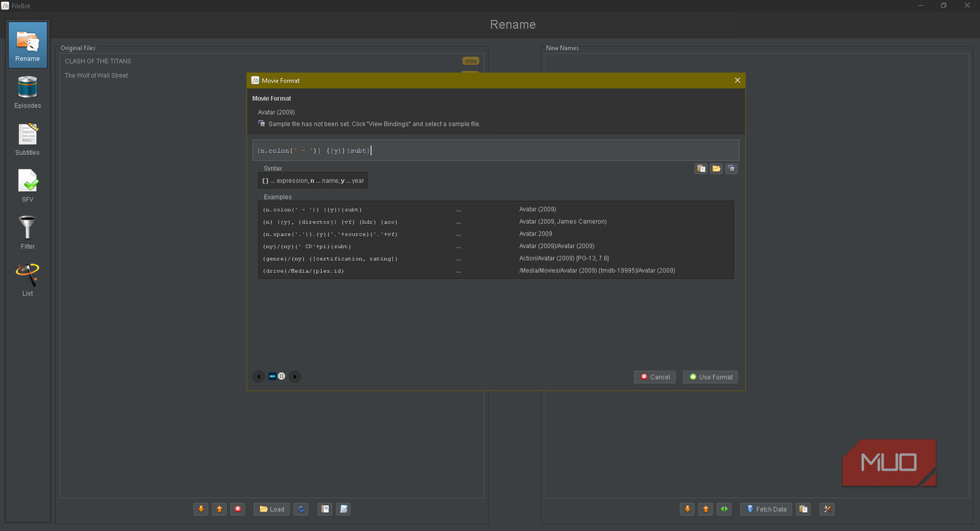Click the refresh icon next to Load
Screen dimensions: 980x531
click(x=301, y=509)
